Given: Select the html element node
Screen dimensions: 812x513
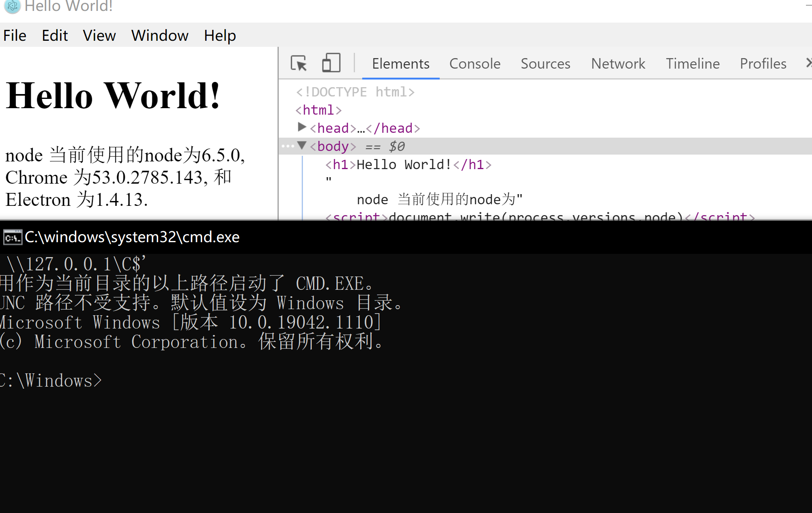Looking at the screenshot, I should point(318,110).
